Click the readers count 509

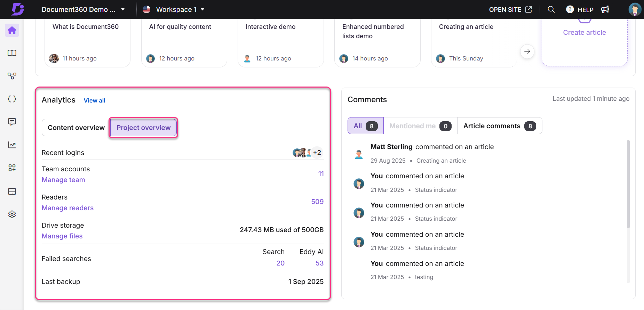pyautogui.click(x=317, y=202)
